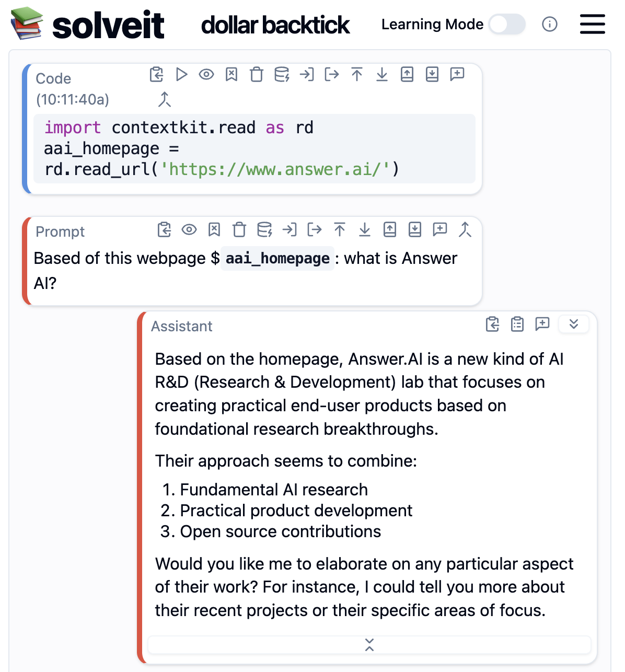Click the bookmark-x icon in Prompt cell

214,229
